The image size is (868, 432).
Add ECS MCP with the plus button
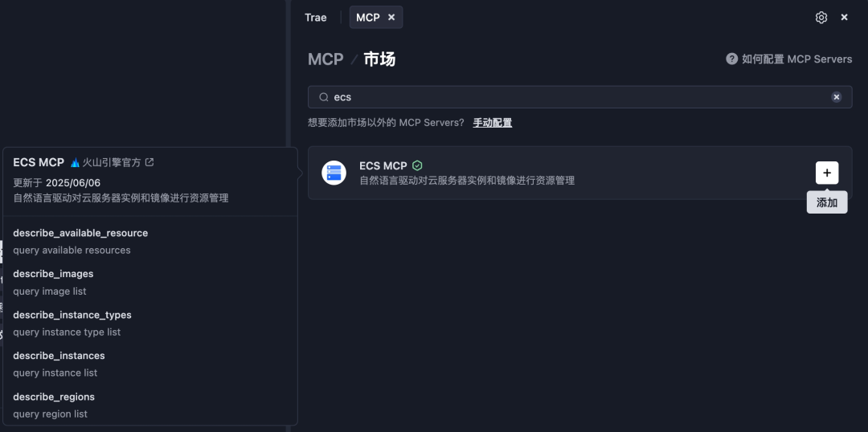[x=826, y=173]
